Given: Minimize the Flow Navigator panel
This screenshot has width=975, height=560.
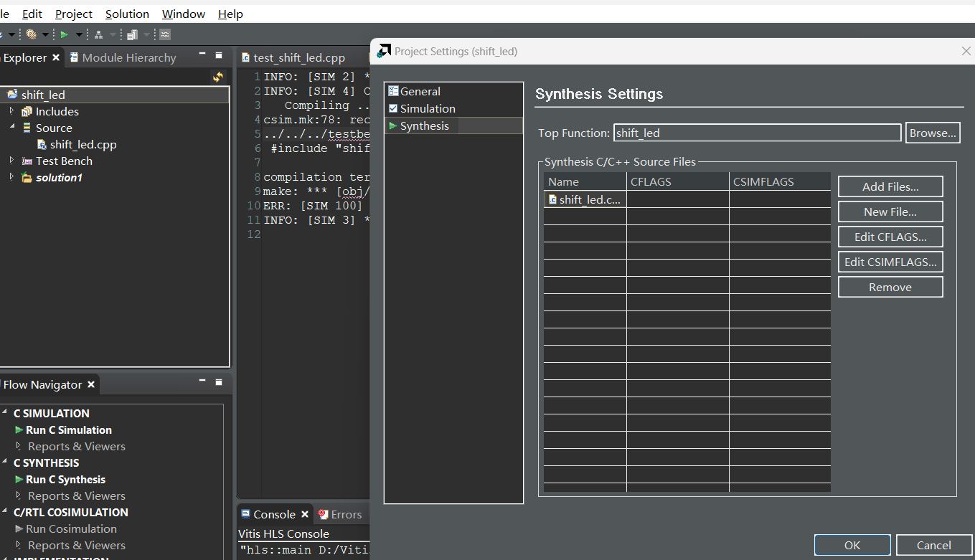Looking at the screenshot, I should click(202, 381).
